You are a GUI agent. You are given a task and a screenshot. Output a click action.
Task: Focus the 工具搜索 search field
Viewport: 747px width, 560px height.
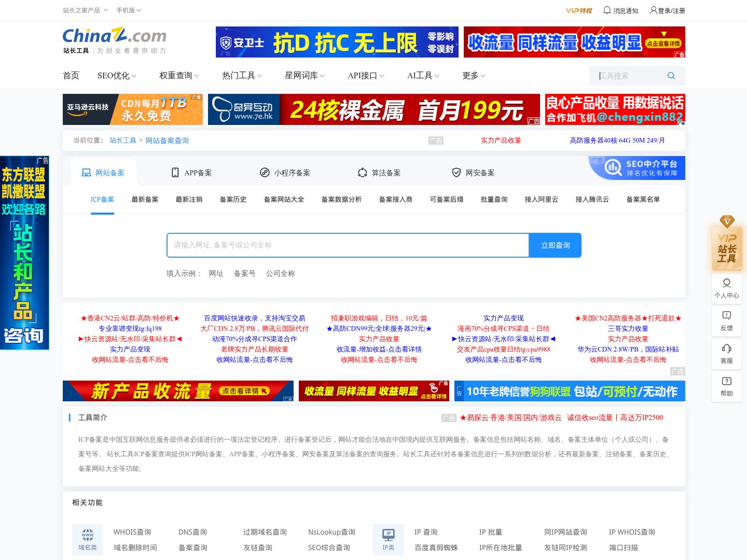[629, 76]
